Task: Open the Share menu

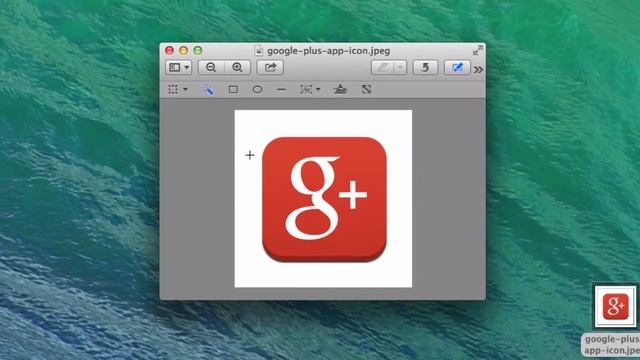Action: [270, 67]
